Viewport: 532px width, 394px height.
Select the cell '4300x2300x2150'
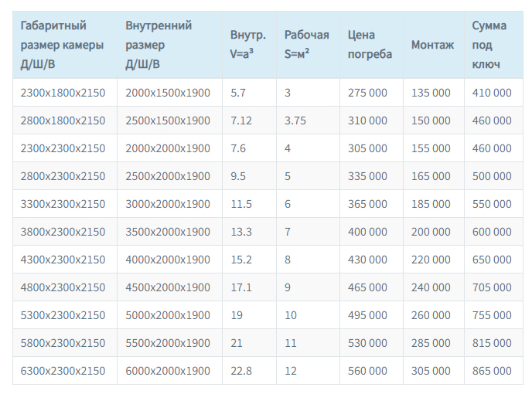pos(65,260)
